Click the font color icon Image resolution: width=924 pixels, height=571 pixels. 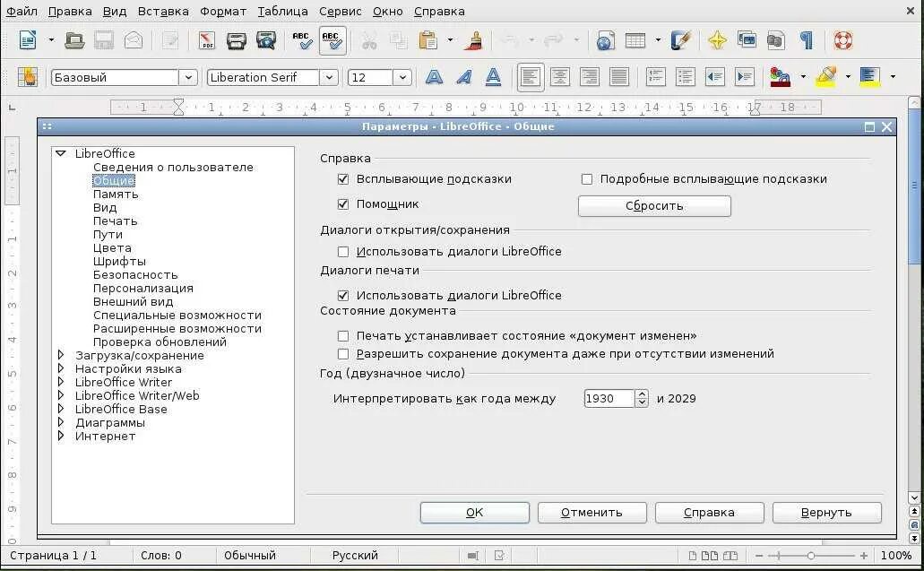(x=780, y=77)
